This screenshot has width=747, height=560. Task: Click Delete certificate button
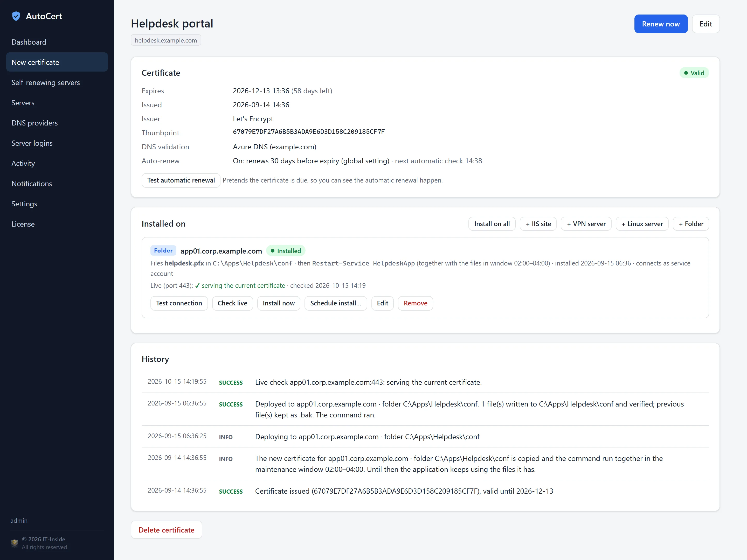167,530
